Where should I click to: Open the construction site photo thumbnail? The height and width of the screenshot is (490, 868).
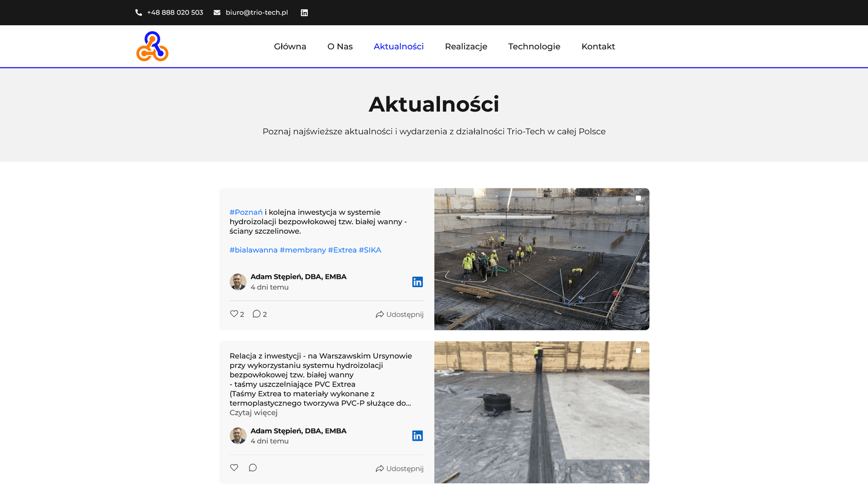click(542, 259)
